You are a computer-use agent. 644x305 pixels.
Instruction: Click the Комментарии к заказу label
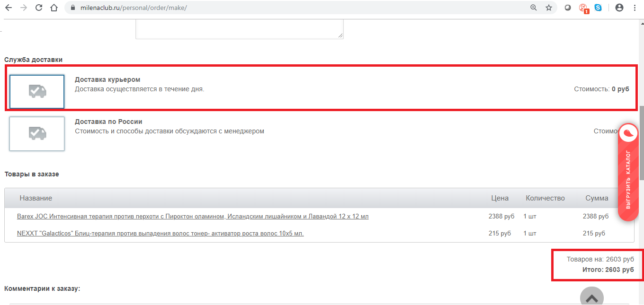coord(42,288)
